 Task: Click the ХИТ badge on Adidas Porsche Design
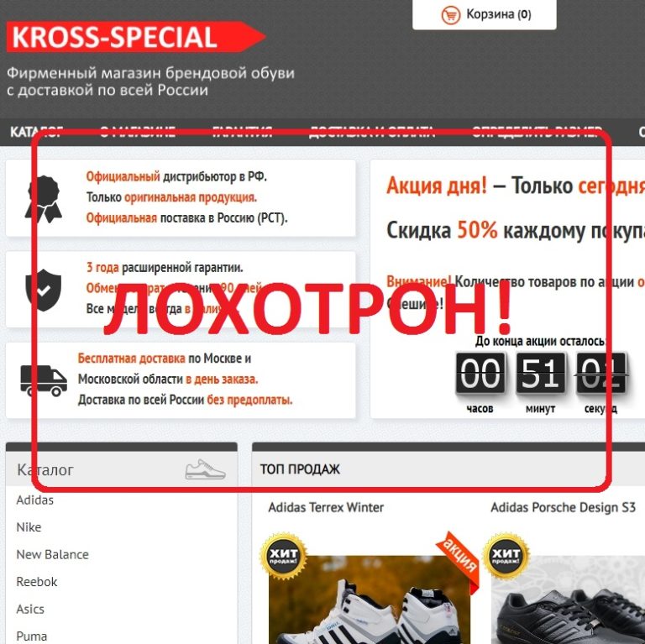coord(506,556)
